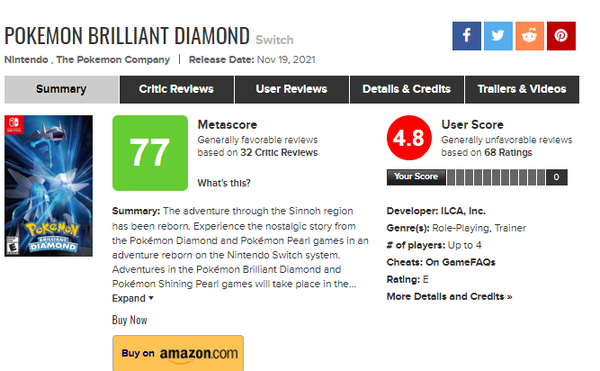Share the page on Twitter
The width and height of the screenshot is (600, 371).
point(498,36)
